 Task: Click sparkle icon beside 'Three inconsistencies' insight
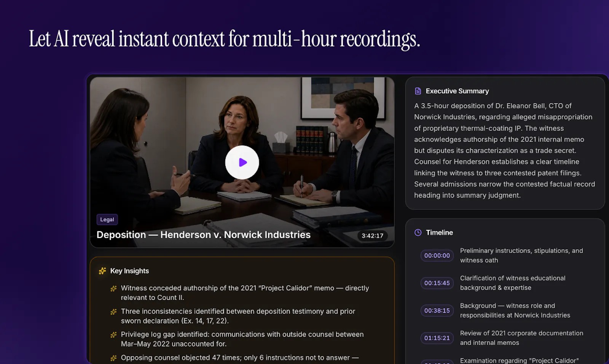(113, 312)
